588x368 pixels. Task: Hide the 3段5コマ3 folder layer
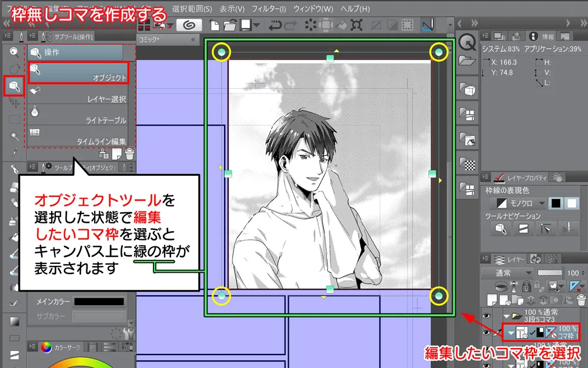coord(486,316)
